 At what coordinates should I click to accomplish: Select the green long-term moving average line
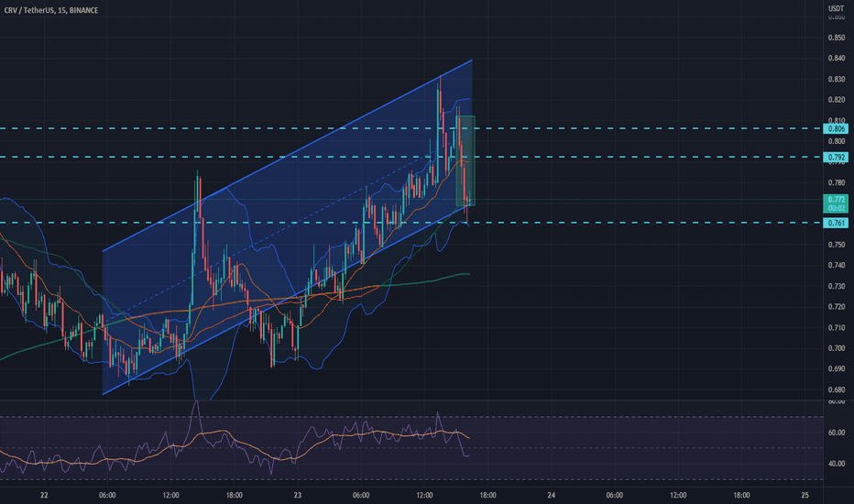pos(425,281)
